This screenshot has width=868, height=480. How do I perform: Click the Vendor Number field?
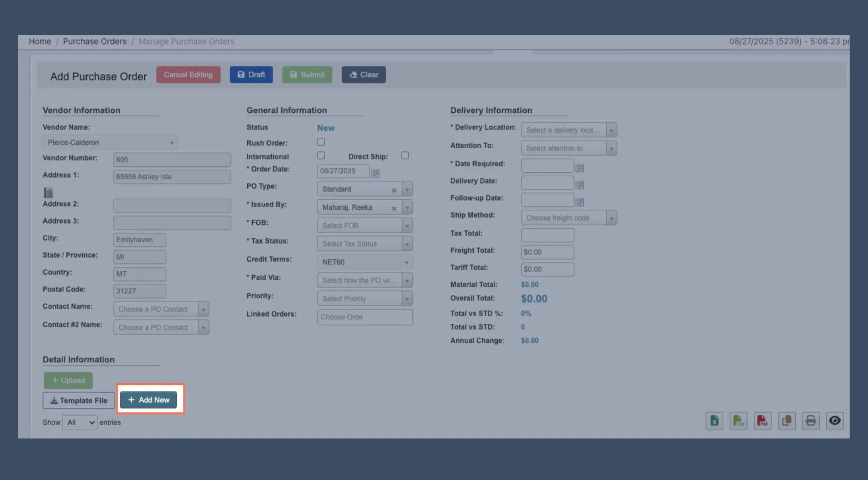(172, 160)
